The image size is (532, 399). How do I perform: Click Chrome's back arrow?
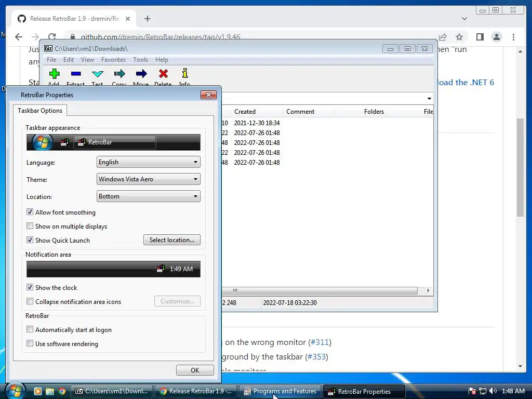pyautogui.click(x=19, y=37)
